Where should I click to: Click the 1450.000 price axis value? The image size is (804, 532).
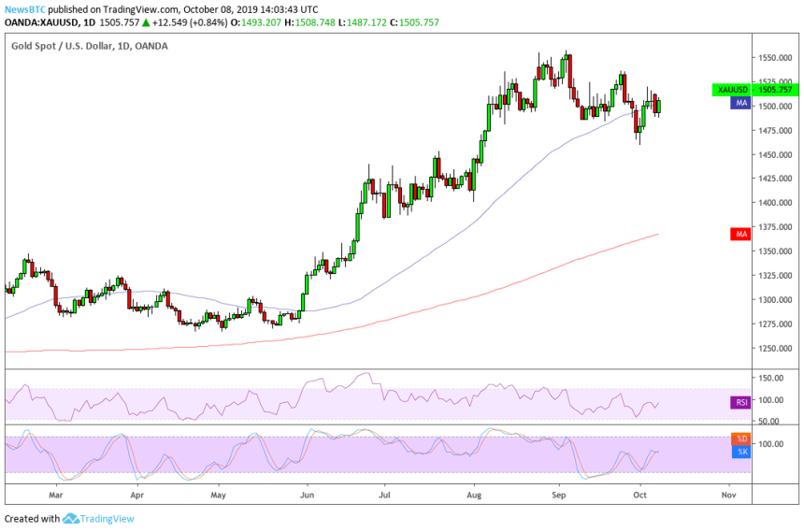[775, 154]
